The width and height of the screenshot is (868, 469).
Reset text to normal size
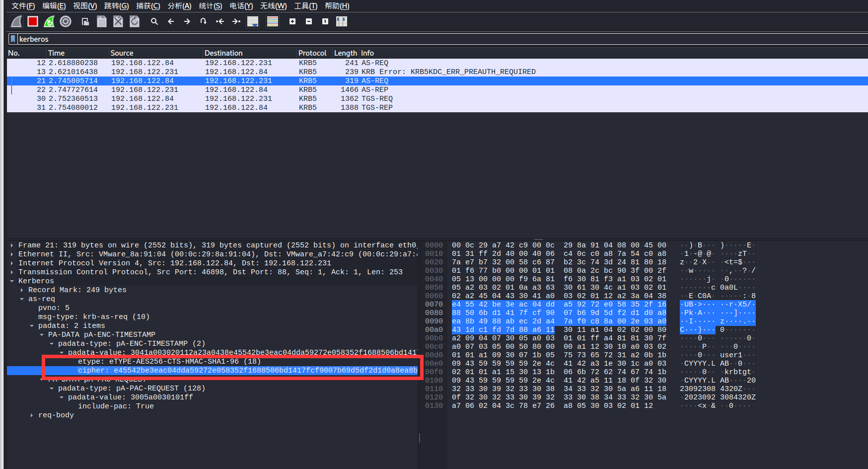point(325,21)
